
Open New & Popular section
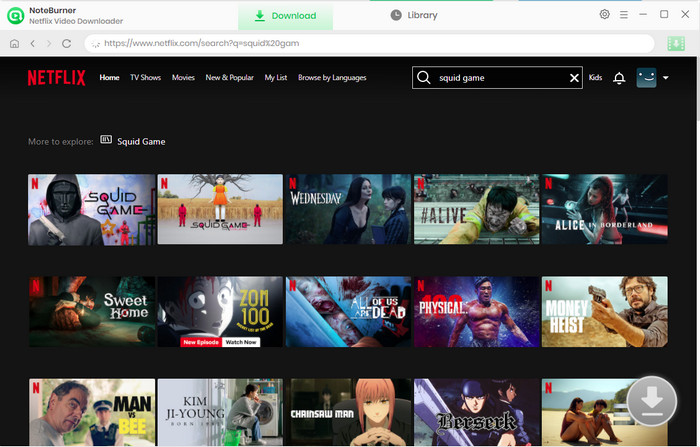coord(229,78)
